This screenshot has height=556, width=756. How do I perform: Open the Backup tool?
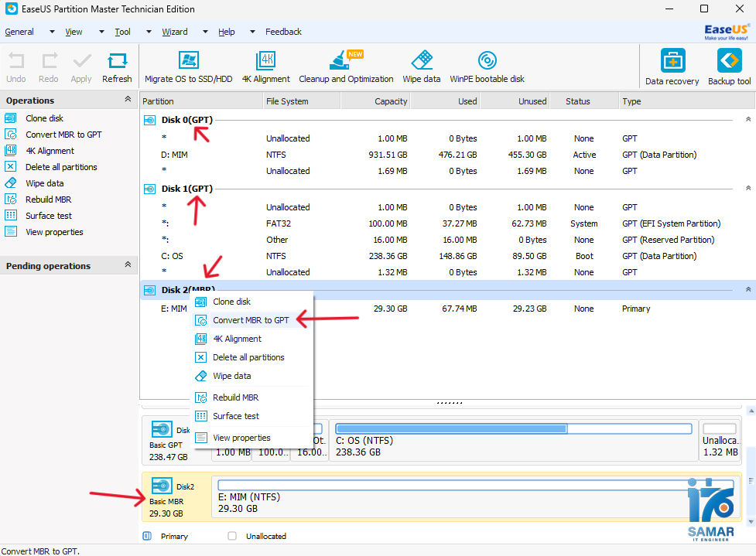728,66
